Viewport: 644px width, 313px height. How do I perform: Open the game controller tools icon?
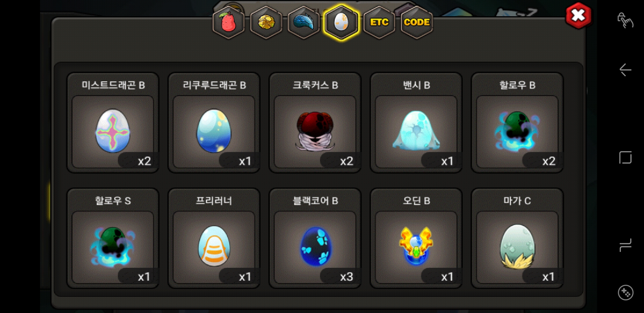(x=625, y=293)
